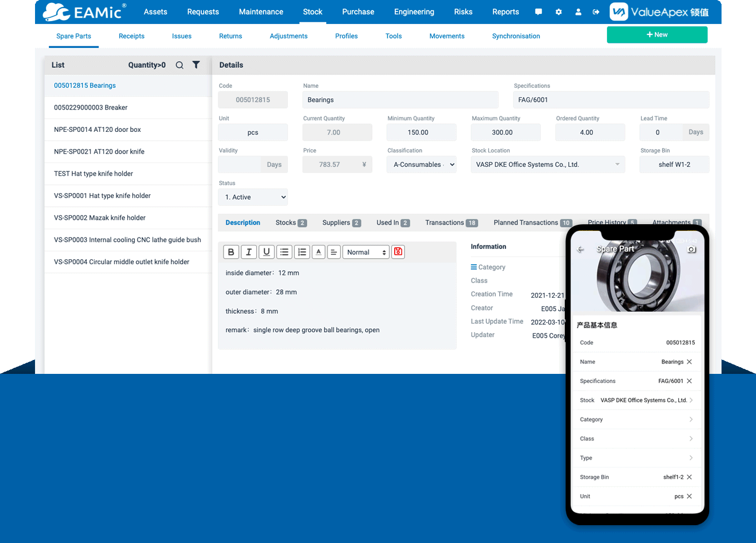Open the settings gear in top bar
This screenshot has height=543, width=756.
click(x=559, y=12)
